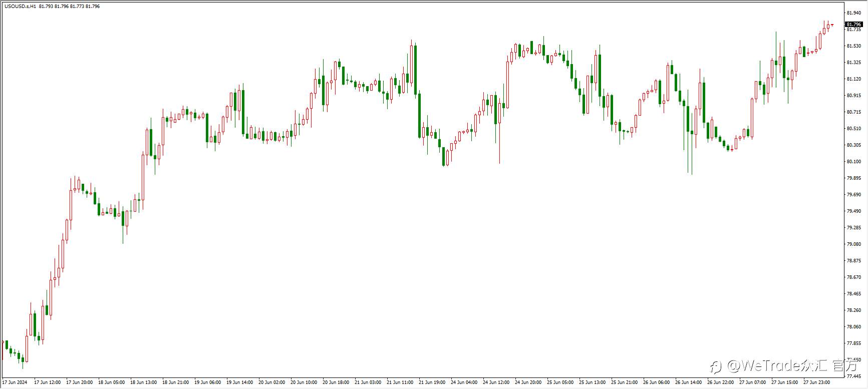Click the 81.940 price axis label
The height and width of the screenshot is (389, 868).
point(853,13)
